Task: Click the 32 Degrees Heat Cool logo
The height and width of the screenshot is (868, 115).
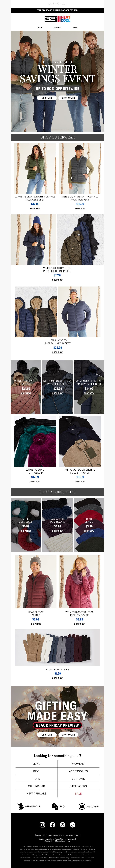Action: pyautogui.click(x=57, y=19)
